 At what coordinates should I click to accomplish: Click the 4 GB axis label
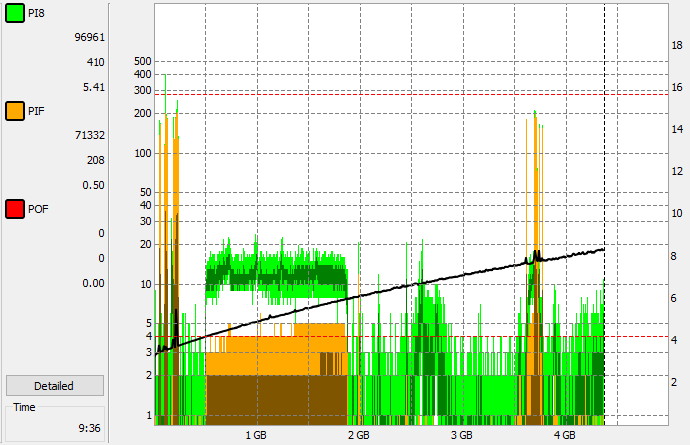coord(565,435)
